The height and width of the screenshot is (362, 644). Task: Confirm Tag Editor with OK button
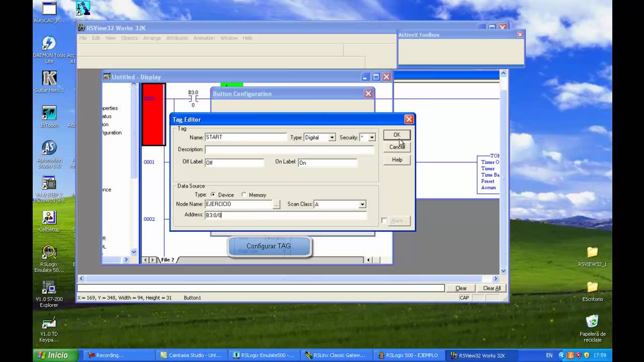coord(396,135)
